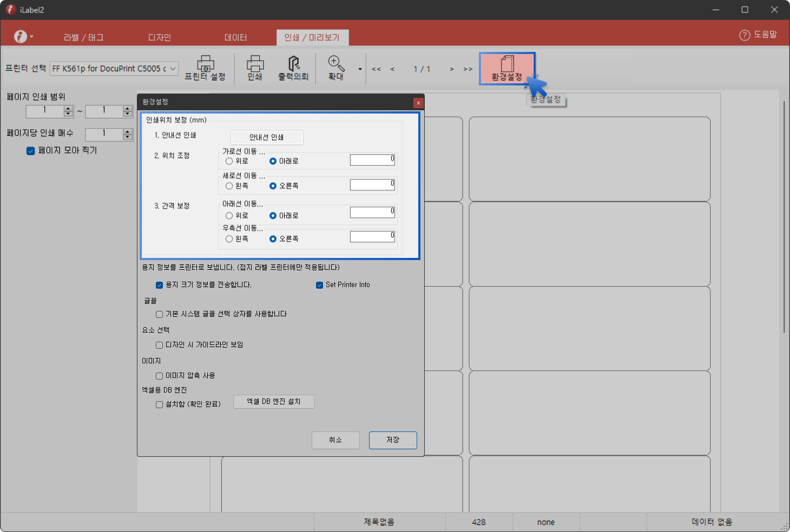
Task: Click the print (인쇄) toolbar icon
Action: [255, 68]
